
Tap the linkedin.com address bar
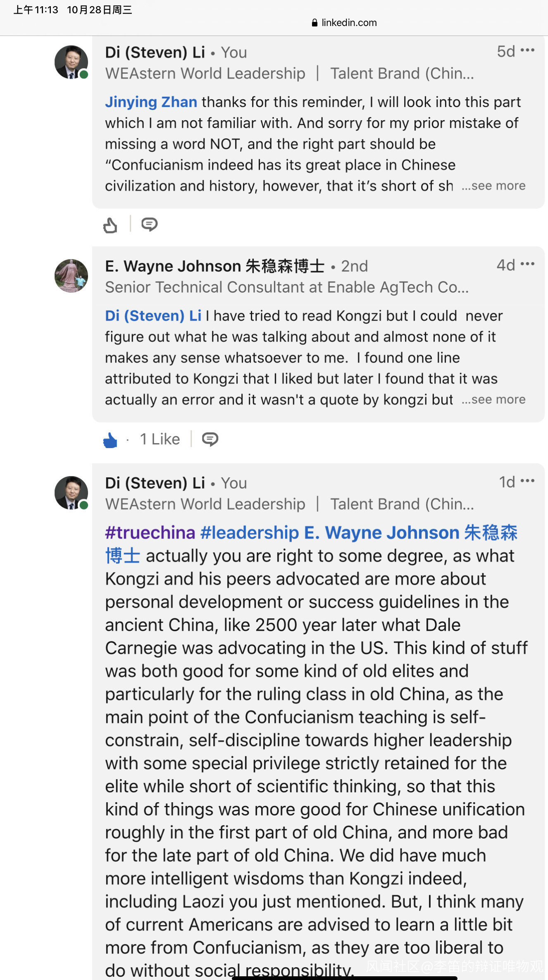coord(345,23)
